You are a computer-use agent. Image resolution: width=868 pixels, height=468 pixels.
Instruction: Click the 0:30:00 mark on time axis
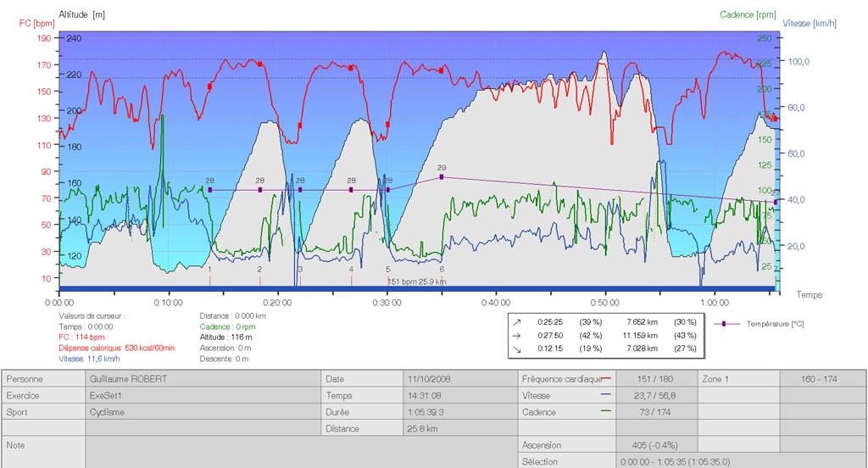[x=387, y=302]
